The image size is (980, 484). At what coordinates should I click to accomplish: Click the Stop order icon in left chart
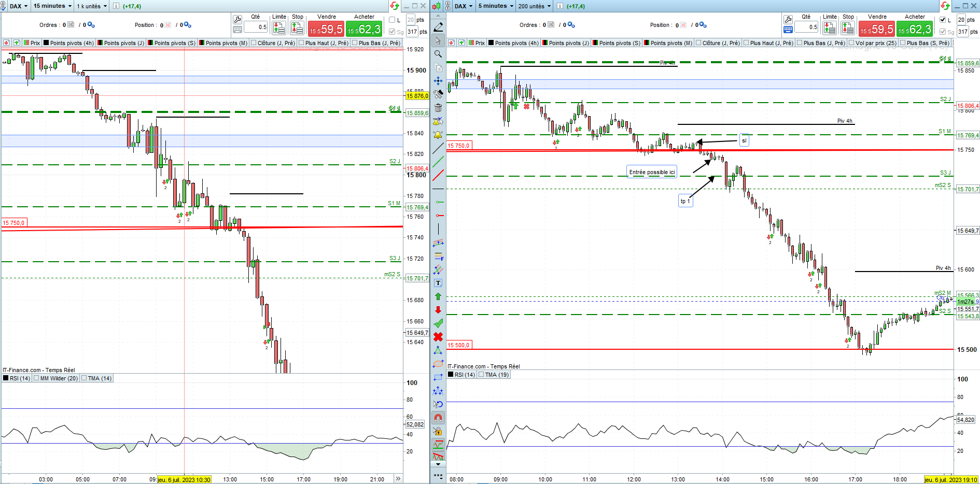tap(297, 28)
